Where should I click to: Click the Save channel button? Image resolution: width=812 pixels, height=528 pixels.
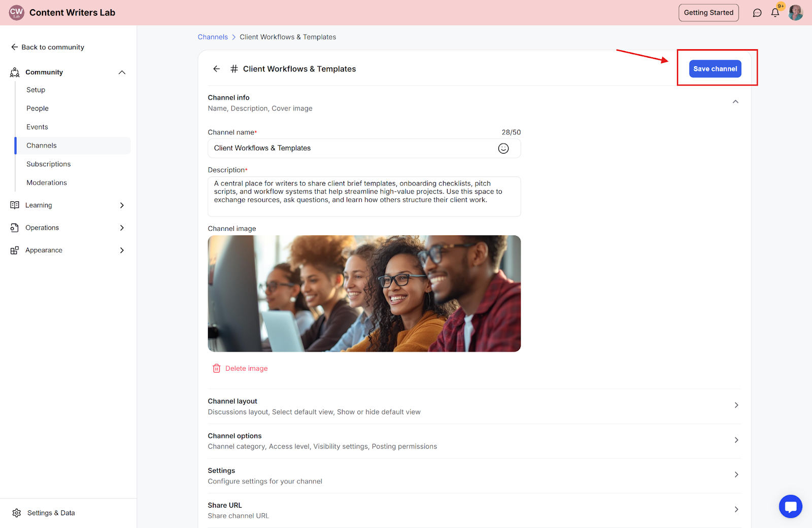click(715, 69)
